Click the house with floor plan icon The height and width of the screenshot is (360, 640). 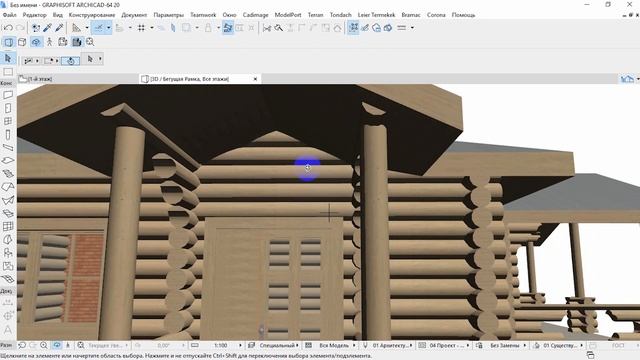376,28
